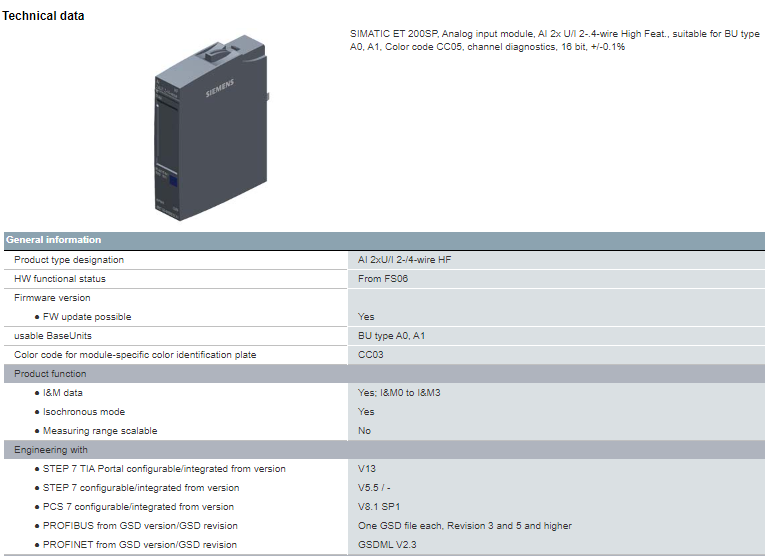Click the Firmware version row label

[x=52, y=298]
